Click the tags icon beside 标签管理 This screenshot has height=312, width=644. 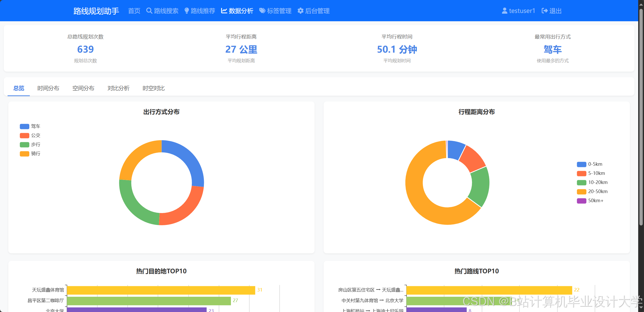pos(262,11)
